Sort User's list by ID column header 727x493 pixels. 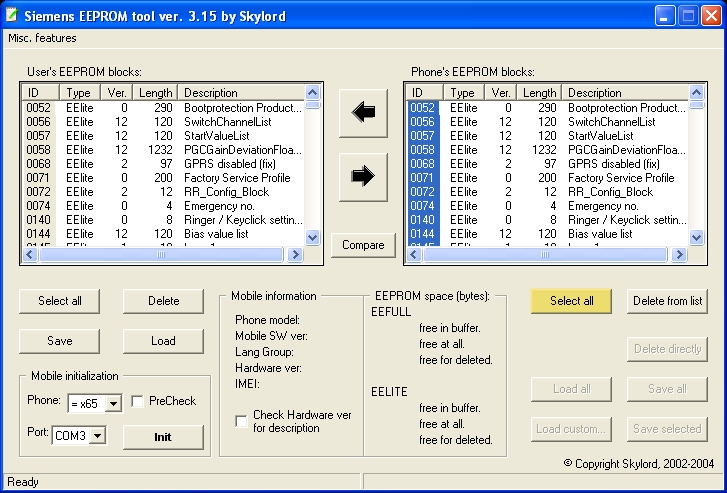40,93
